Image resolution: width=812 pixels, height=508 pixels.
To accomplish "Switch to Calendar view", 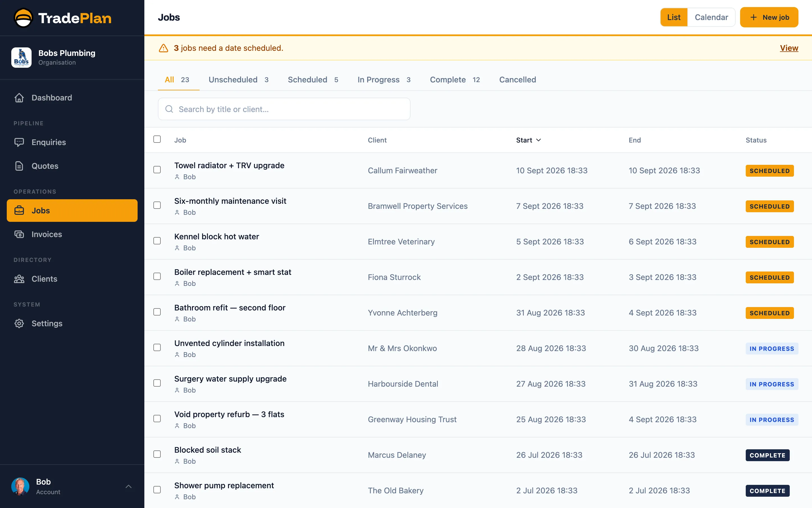I will [x=711, y=17].
